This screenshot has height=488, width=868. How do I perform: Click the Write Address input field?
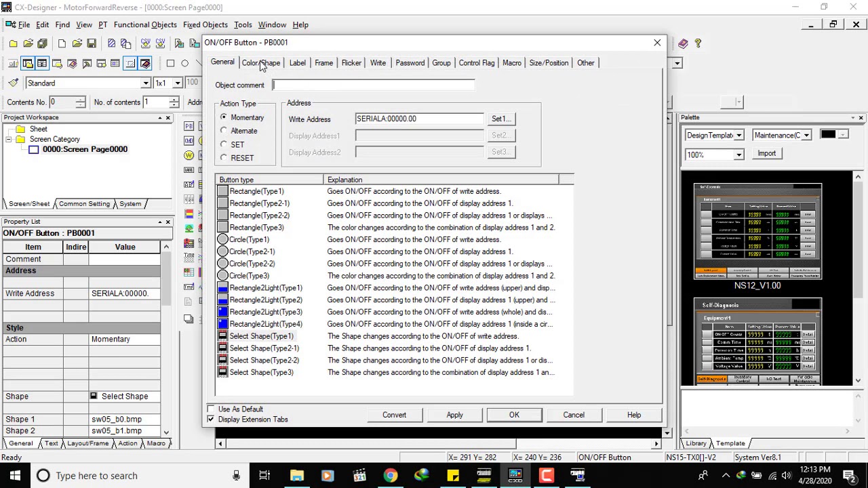[419, 119]
